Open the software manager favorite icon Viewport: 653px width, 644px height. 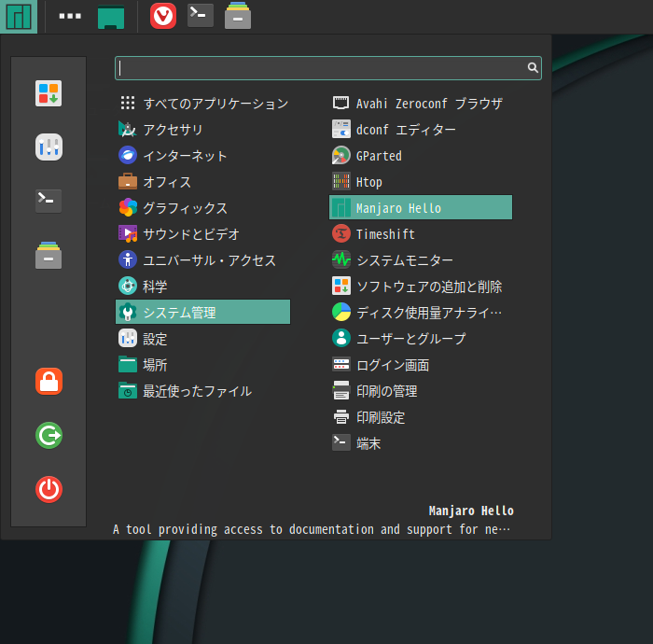coord(49,93)
